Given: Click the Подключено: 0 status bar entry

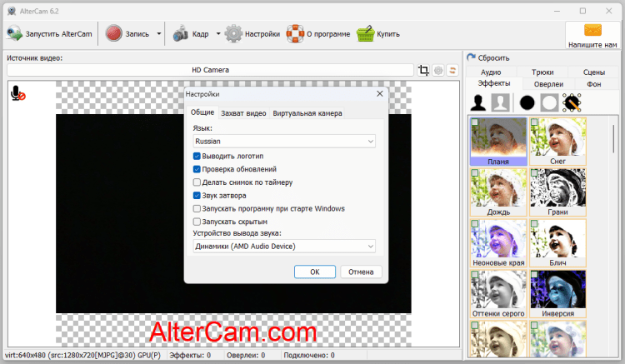Looking at the screenshot, I should tap(309, 355).
